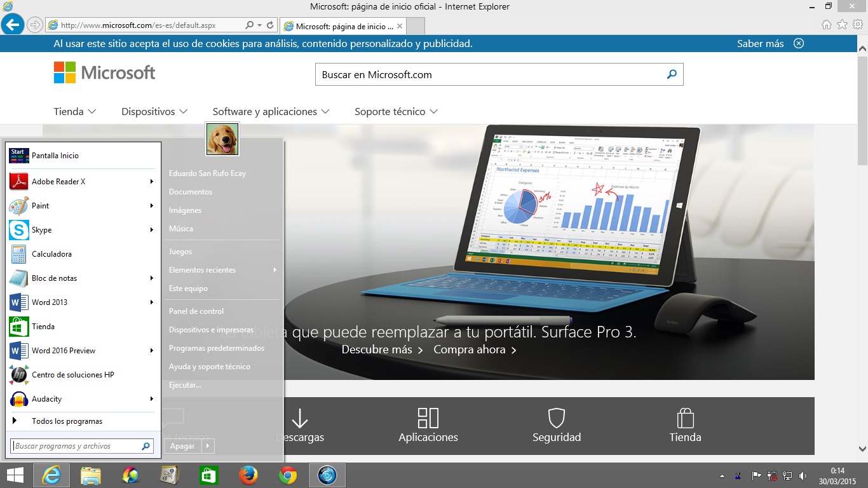Launch Word 2013 from the Start menu
Image resolution: width=868 pixels, height=488 pixels.
tap(83, 302)
